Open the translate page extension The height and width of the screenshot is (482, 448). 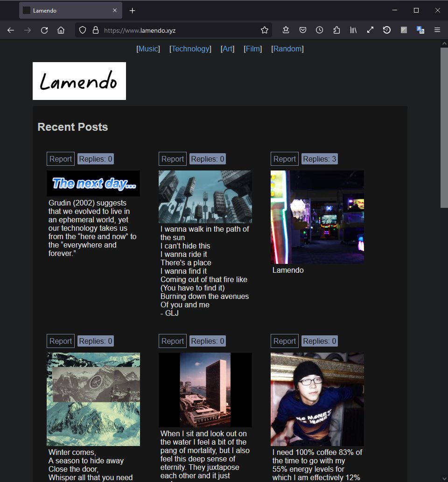420,30
